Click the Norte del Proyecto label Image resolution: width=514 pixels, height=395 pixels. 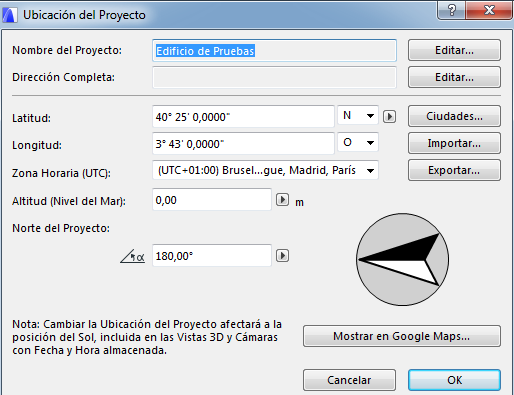[x=61, y=228]
